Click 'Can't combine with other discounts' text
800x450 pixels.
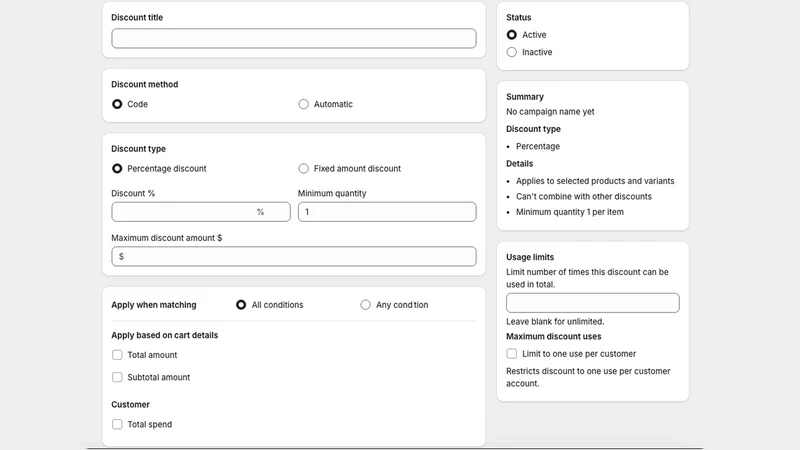(584, 196)
